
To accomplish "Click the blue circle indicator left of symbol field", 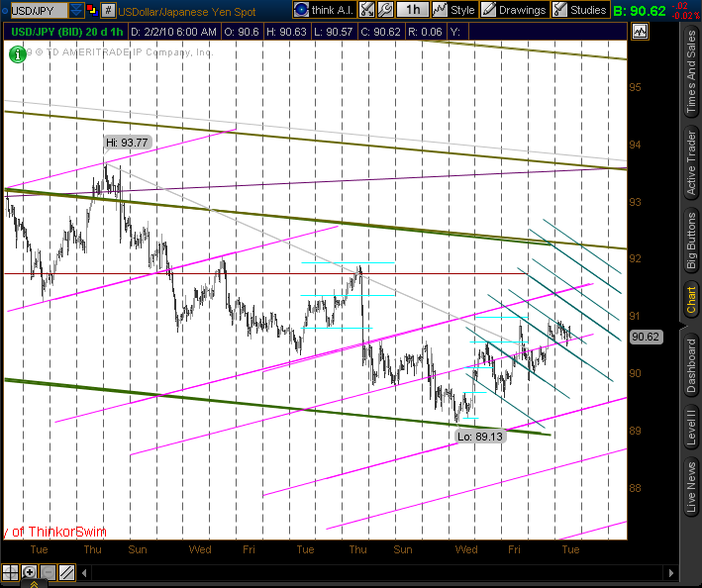I will tap(5, 10).
